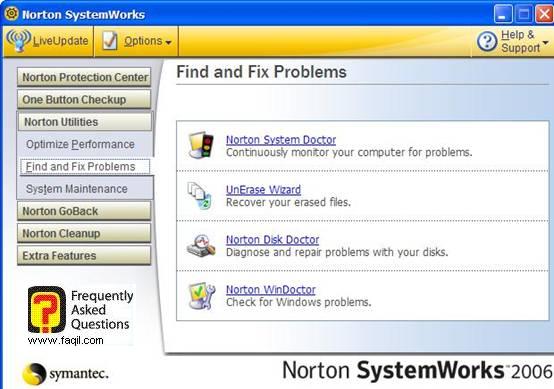Click the www.faqil.com text
This screenshot has height=389, width=554.
65,340
